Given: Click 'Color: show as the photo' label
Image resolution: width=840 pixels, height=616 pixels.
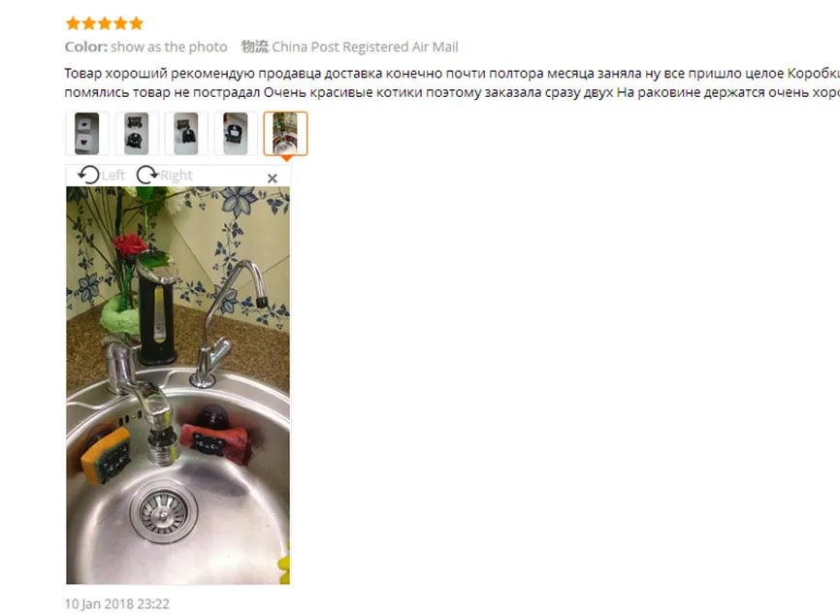Looking at the screenshot, I should tap(145, 47).
